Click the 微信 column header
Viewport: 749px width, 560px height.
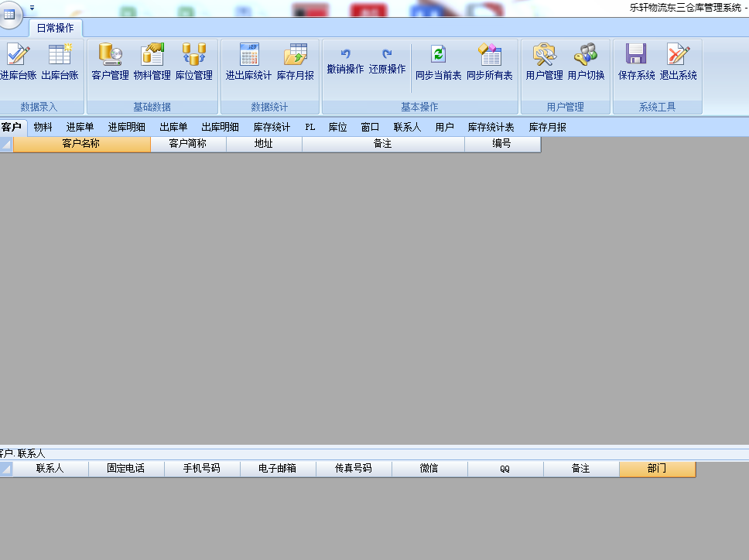point(430,469)
